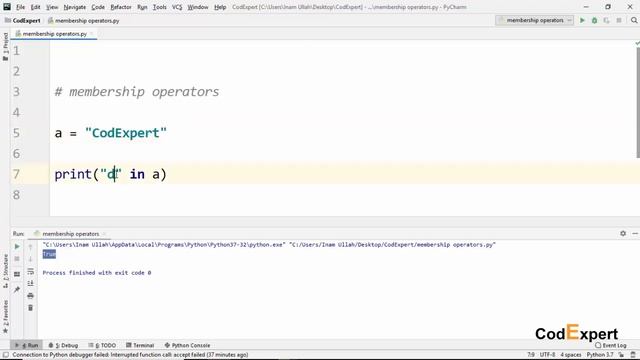The image size is (640, 360).
Task: Open the Favorites tool window sidebar
Action: [x=5, y=316]
